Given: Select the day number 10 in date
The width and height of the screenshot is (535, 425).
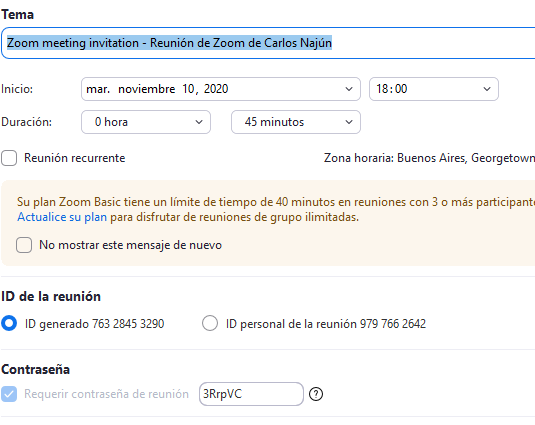Looking at the screenshot, I should pyautogui.click(x=188, y=89).
